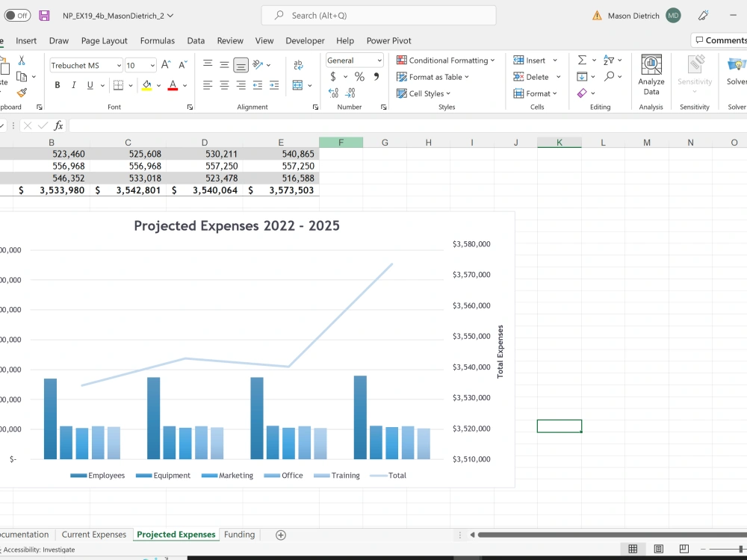Image resolution: width=747 pixels, height=560 pixels.
Task: Click Decrease Decimal icon
Action: tap(350, 93)
